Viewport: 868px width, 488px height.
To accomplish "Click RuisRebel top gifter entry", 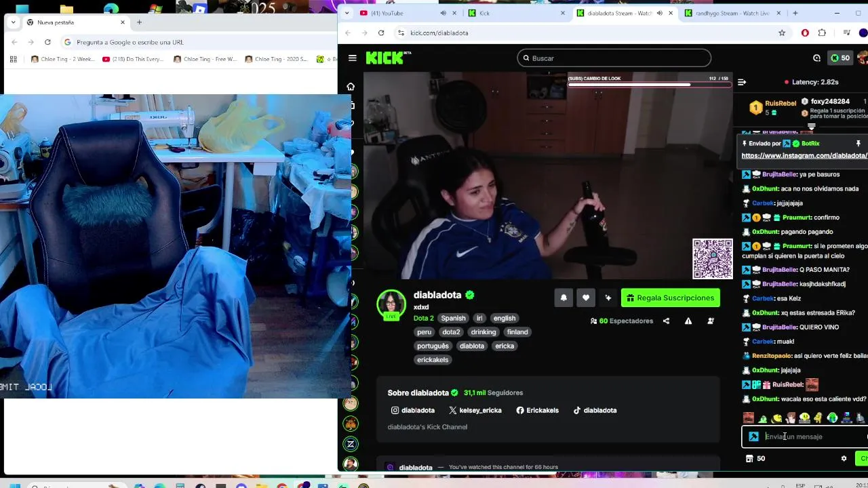I will pyautogui.click(x=773, y=106).
